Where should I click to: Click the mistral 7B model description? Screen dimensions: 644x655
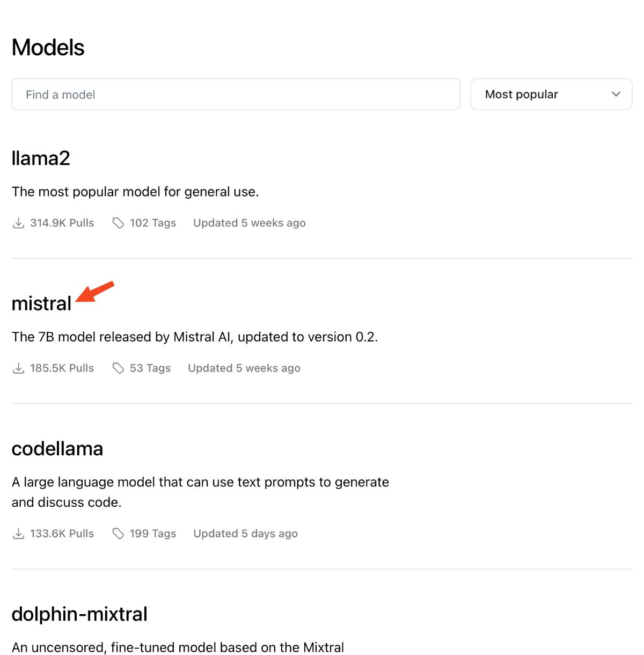coord(195,337)
